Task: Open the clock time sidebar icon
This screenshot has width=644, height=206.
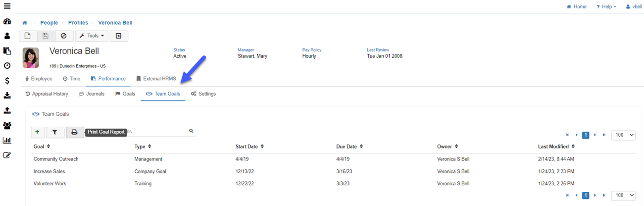Action: 7,65
